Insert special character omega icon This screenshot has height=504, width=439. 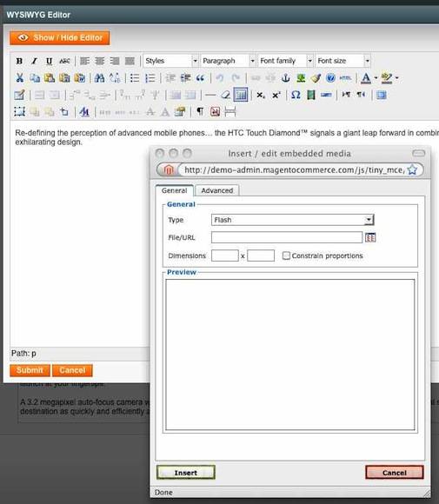click(x=296, y=95)
